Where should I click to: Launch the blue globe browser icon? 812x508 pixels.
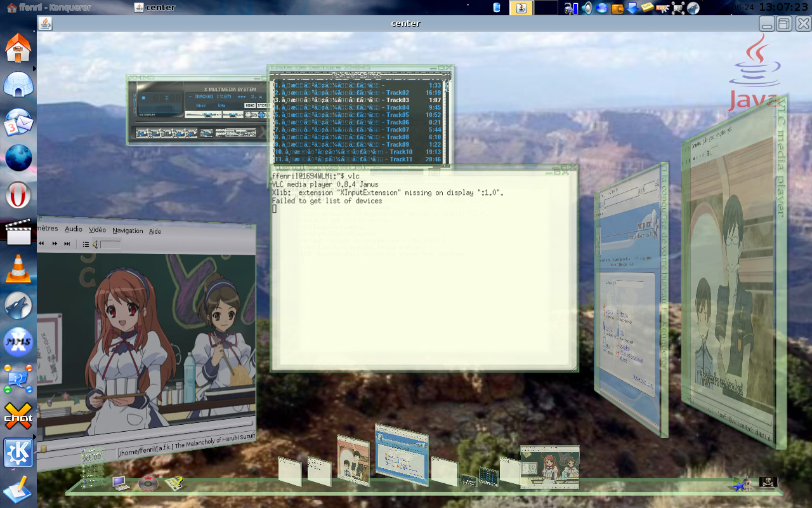tap(18, 158)
